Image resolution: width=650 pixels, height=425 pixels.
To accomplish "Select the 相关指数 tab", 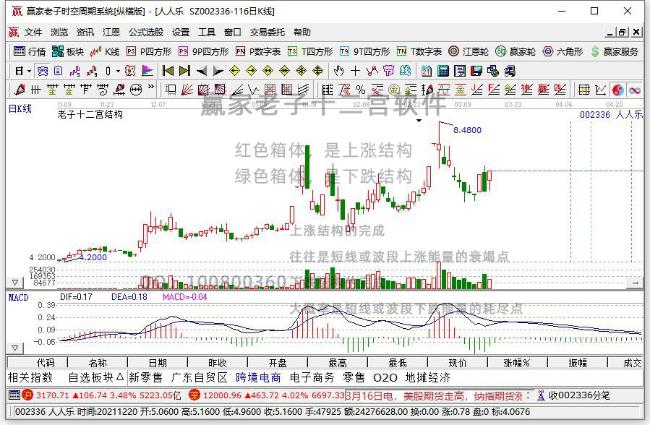I will (x=30, y=378).
